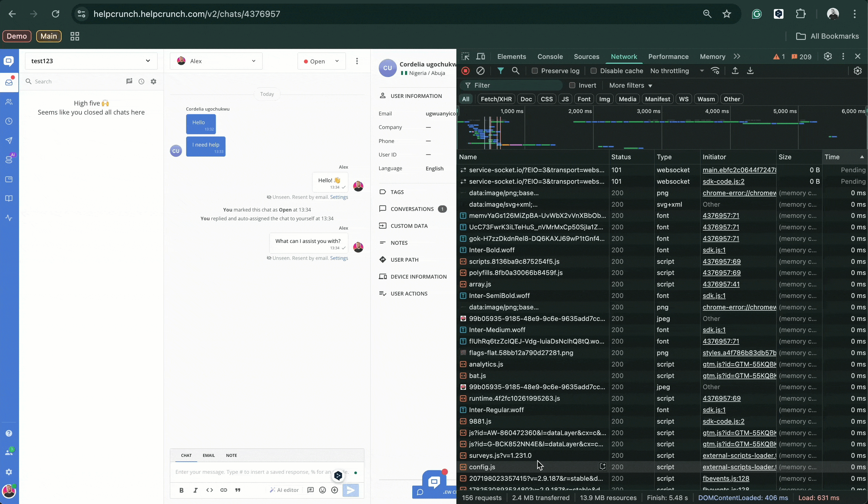This screenshot has height=504, width=868.
Task: Tick the Invert filter checkbox
Action: 572,86
